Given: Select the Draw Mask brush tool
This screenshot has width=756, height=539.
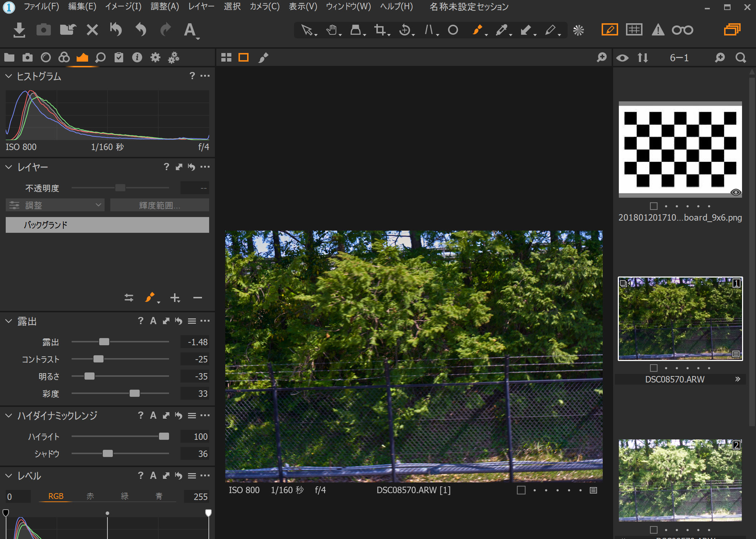Looking at the screenshot, I should 477,30.
